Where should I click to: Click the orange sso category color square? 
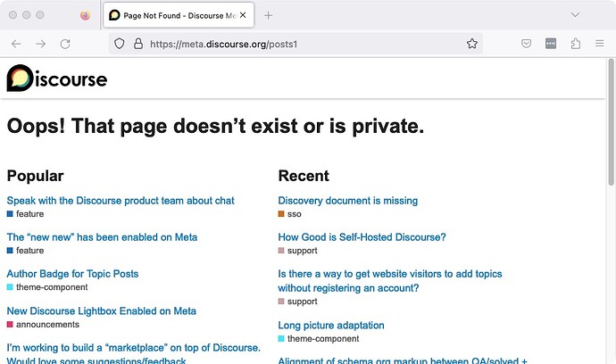click(x=281, y=214)
